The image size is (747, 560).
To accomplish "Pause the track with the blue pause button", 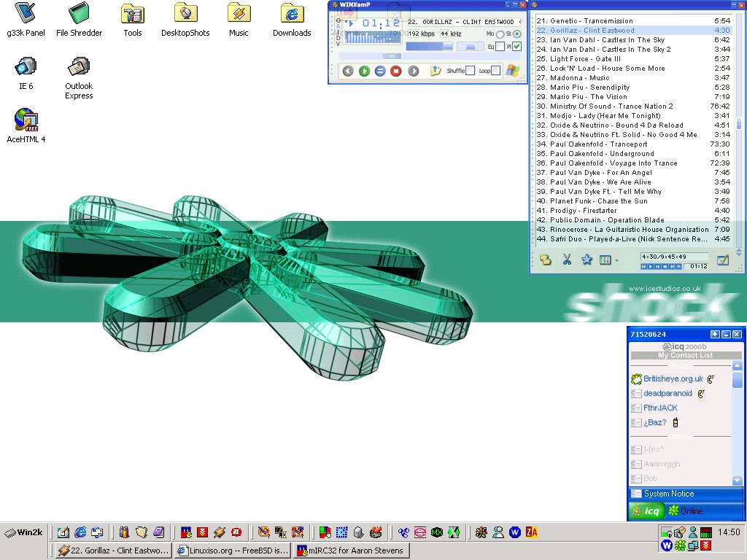I will click(380, 71).
